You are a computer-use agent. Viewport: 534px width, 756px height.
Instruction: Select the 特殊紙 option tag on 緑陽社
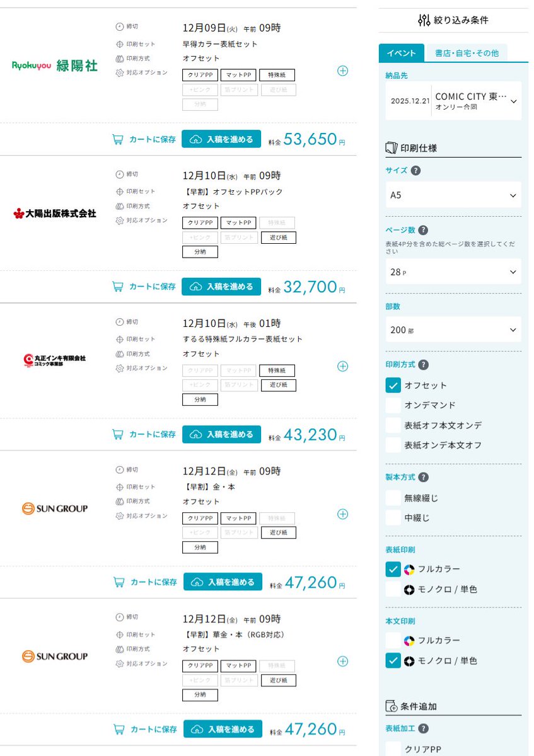click(277, 75)
